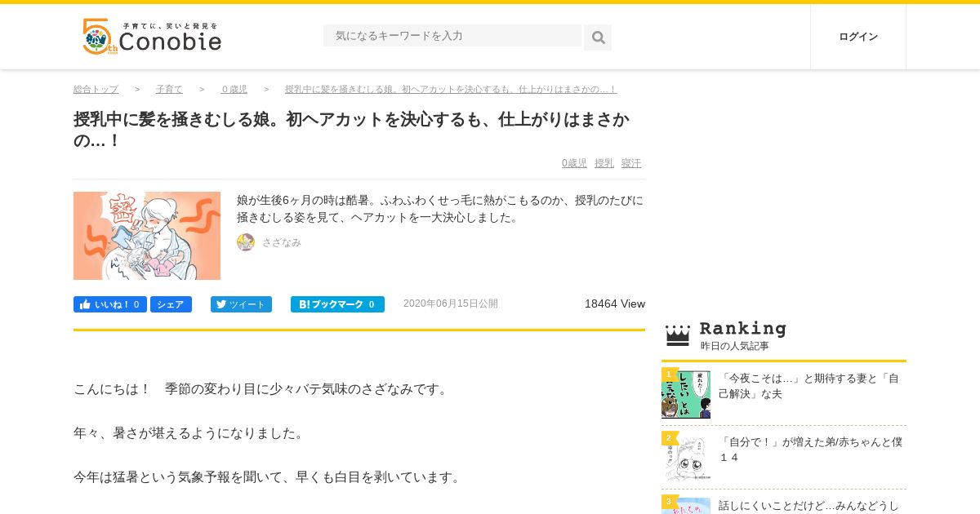This screenshot has height=514, width=980.
Task: Click the date 2020年06月15日公開
Action: click(x=451, y=304)
